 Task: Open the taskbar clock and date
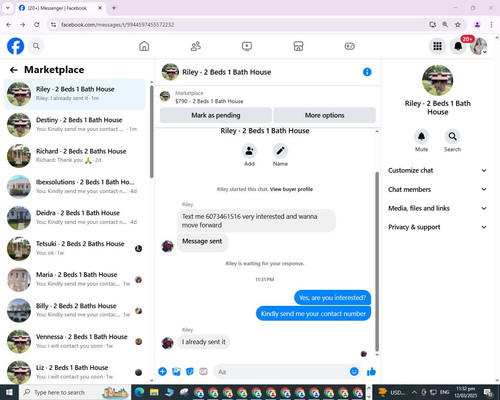pyautogui.click(x=466, y=392)
